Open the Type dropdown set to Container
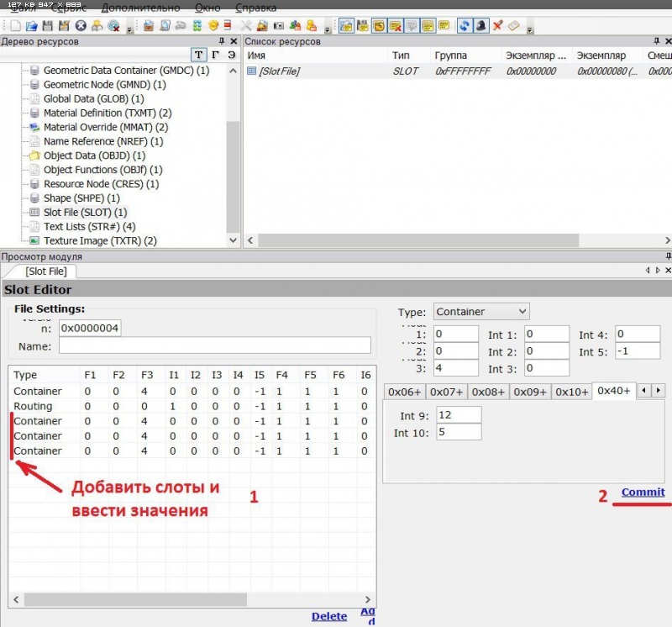 tap(481, 311)
